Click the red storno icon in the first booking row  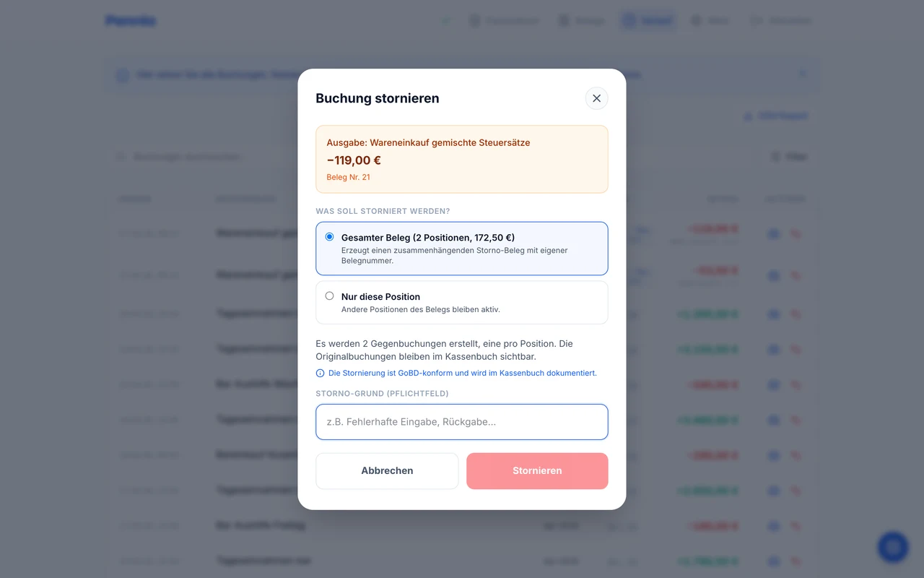[796, 234]
